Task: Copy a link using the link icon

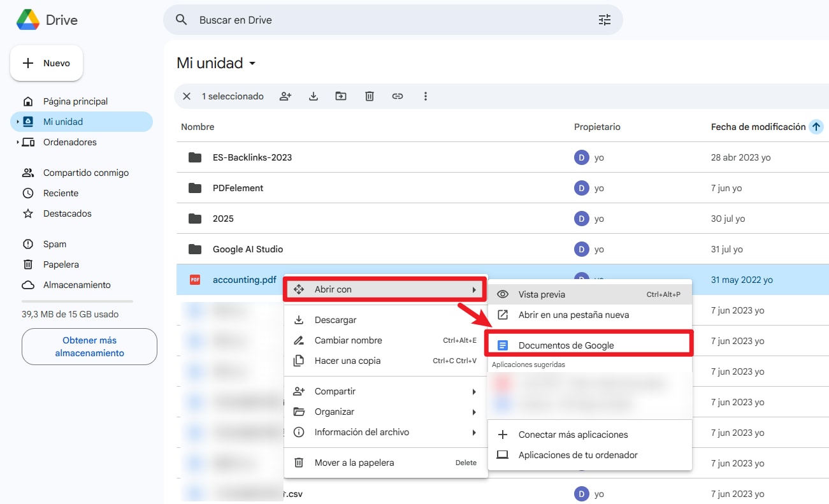Action: (x=397, y=96)
